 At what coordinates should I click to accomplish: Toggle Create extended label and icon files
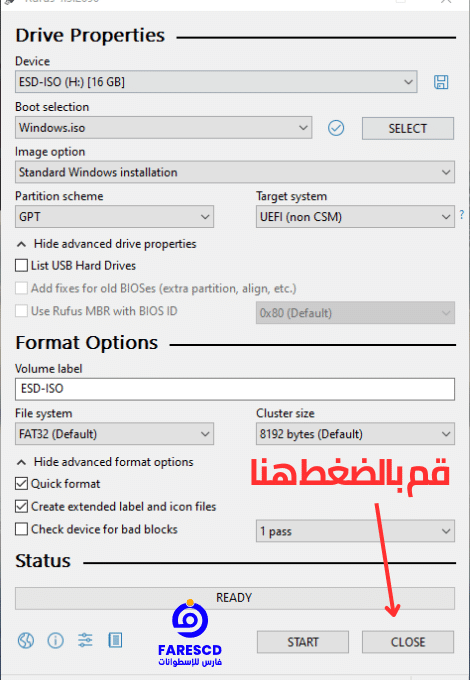click(21, 506)
